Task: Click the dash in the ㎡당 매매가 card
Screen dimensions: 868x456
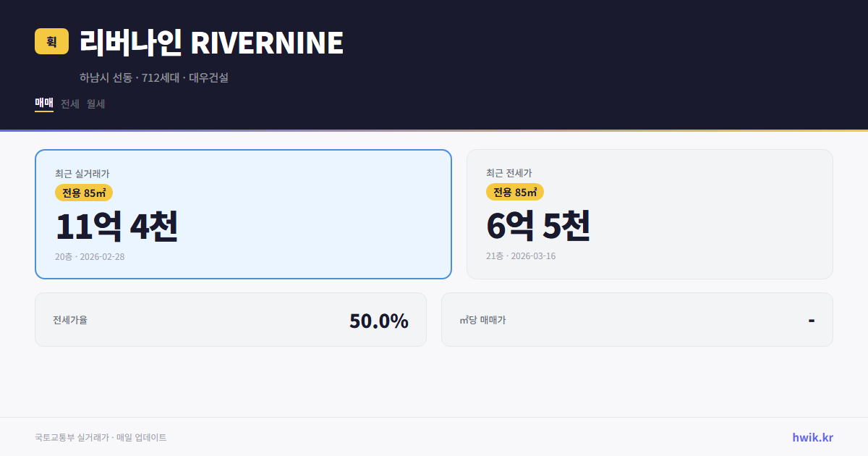Action: 812,319
